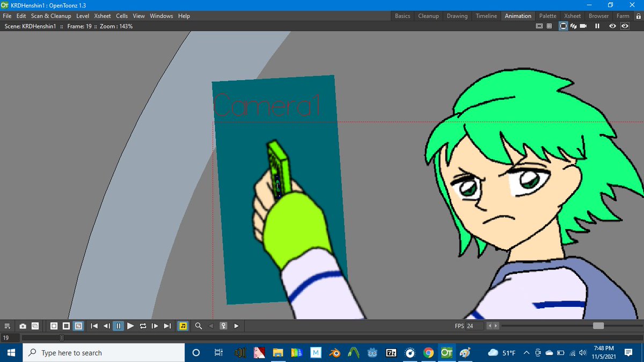The width and height of the screenshot is (644, 362).
Task: Play the animation
Action: 130,326
